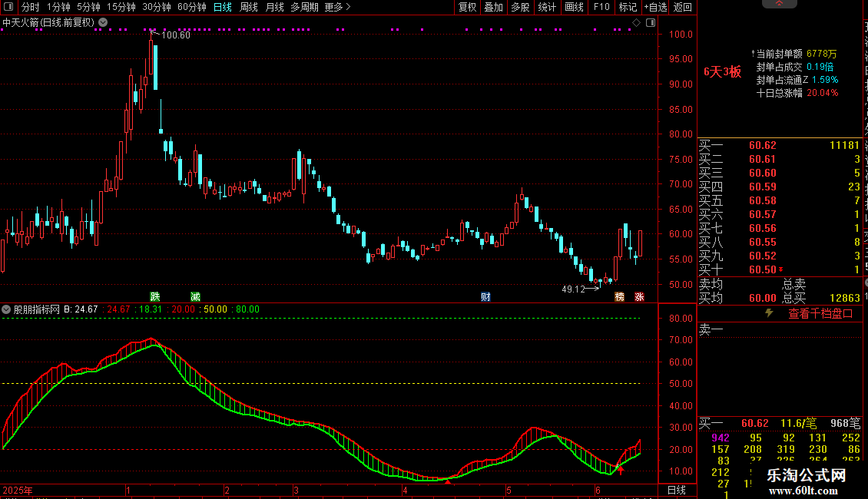Click the red up-arrow signal near June
Viewport: 868px width, 499px height.
[x=621, y=471]
